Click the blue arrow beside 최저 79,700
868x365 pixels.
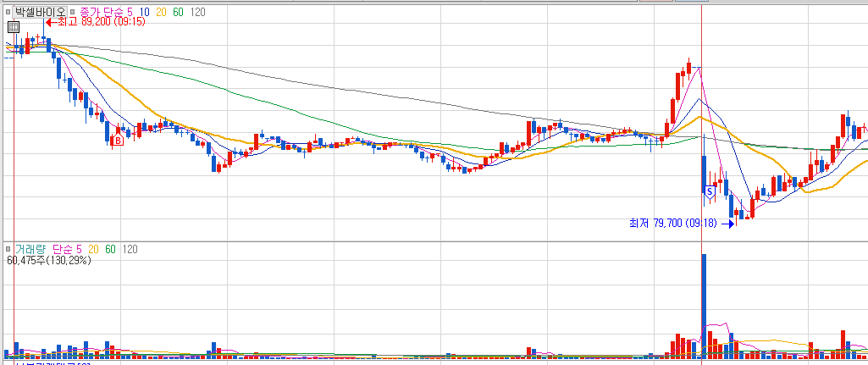pyautogui.click(x=727, y=224)
